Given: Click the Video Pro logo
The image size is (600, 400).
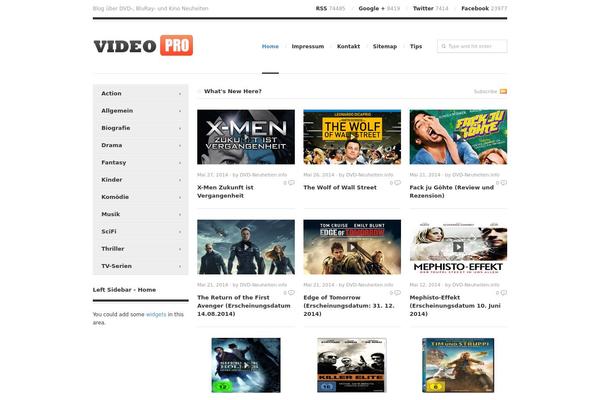Looking at the screenshot, I should (x=143, y=46).
